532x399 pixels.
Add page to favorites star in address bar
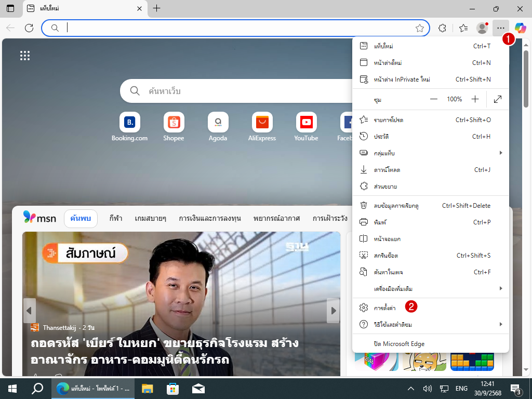(420, 28)
